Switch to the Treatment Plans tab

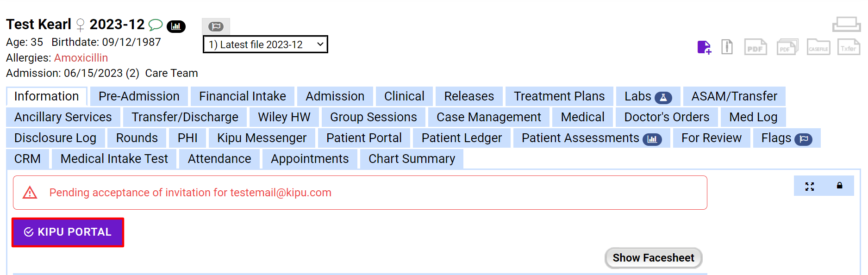(x=559, y=96)
